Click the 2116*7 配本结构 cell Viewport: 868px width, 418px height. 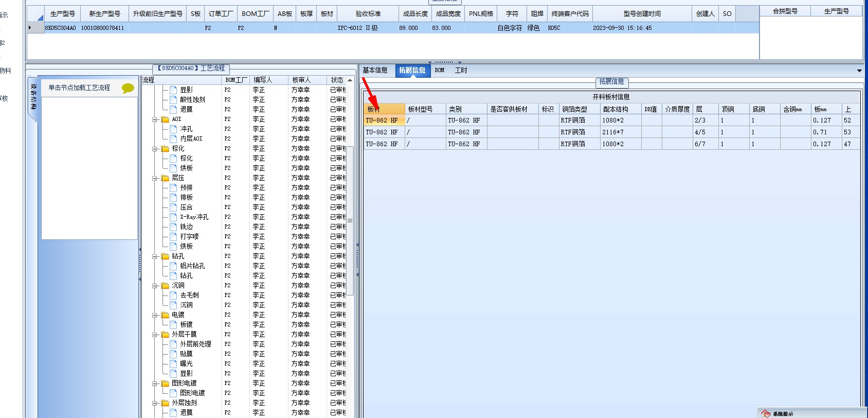621,132
